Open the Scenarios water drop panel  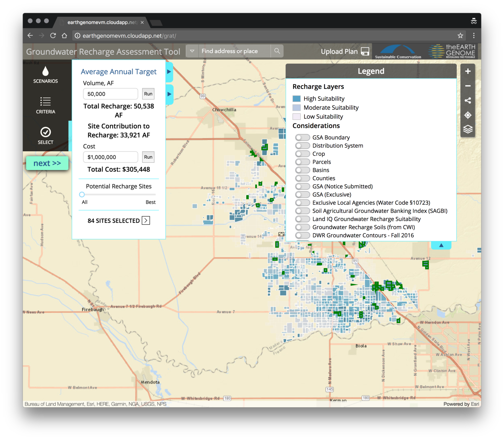[46, 75]
